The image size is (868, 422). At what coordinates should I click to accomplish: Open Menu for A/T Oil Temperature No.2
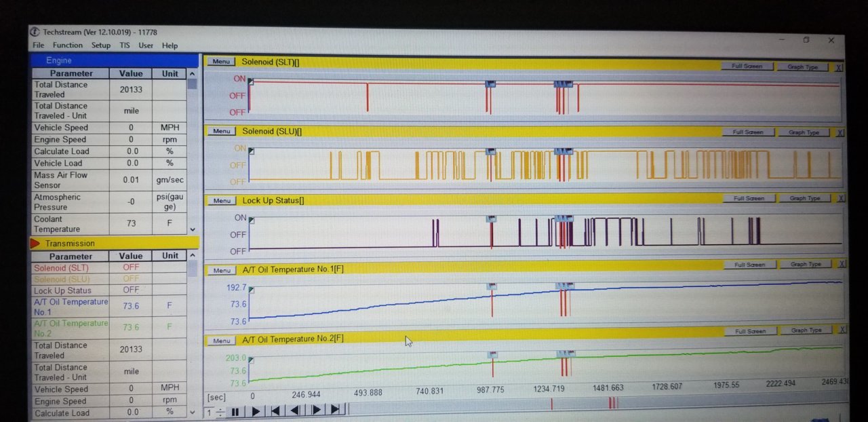click(x=221, y=341)
